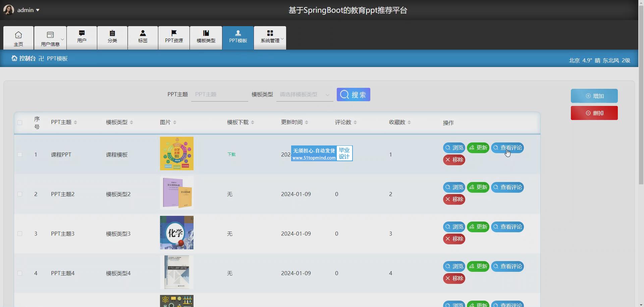This screenshot has width=644, height=307.
Task: Click 更新 for PPT主题2 row
Action: [x=478, y=187]
